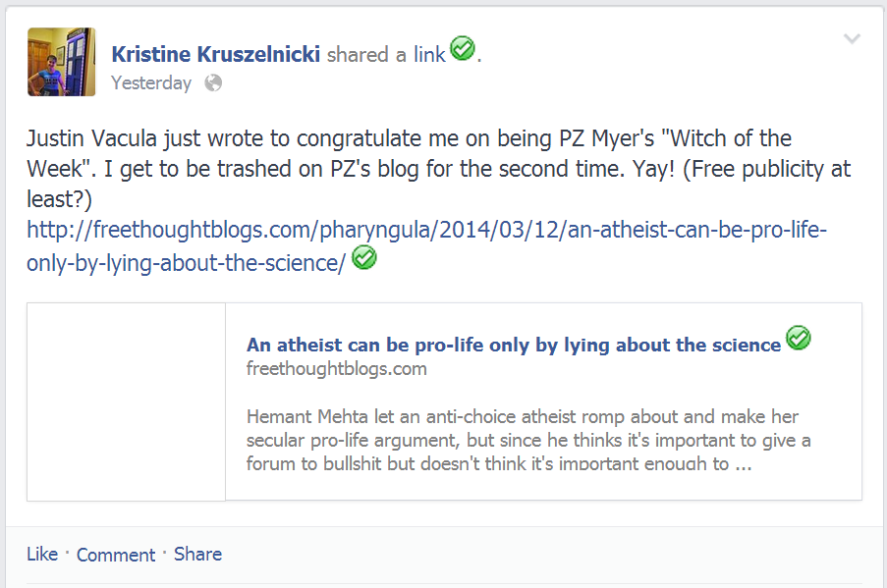Viewport: 887px width, 588px height.
Task: Click the green checkmark after 'shared a link'
Action: click(462, 47)
